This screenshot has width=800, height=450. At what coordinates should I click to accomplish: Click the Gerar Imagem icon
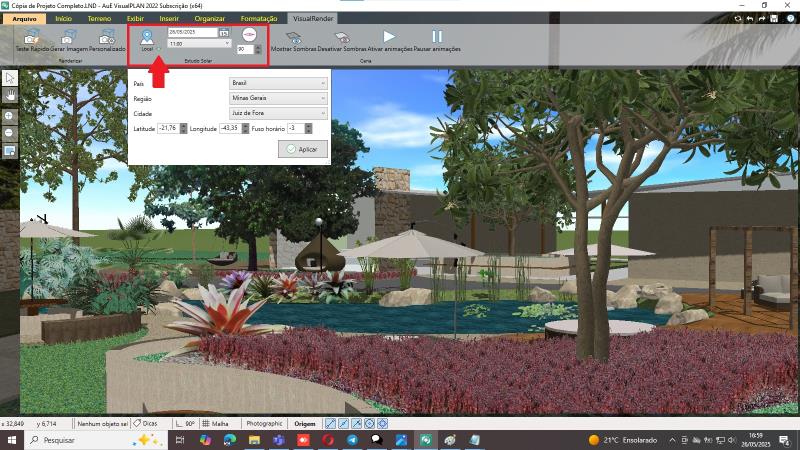69,38
